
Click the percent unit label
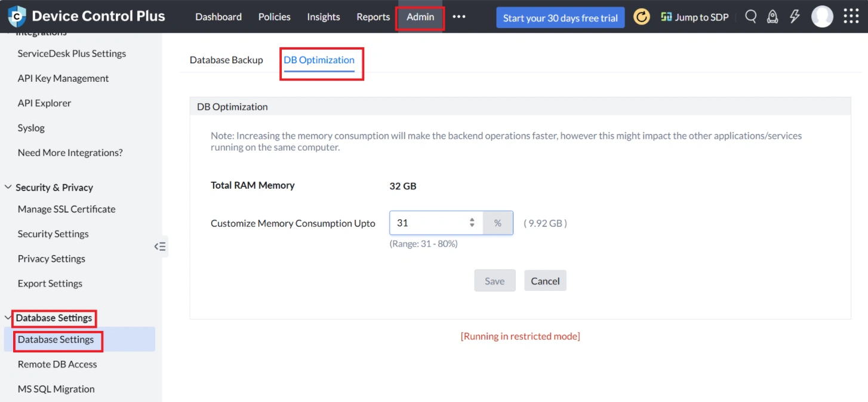tap(498, 223)
